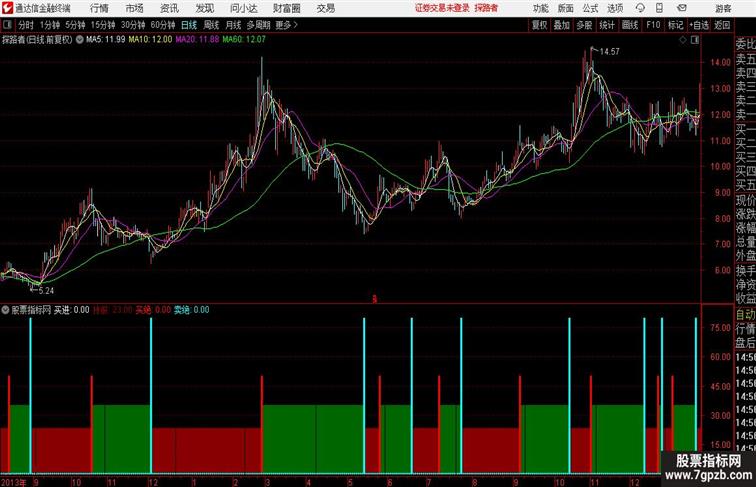The image size is (756, 487).
Task: Click the 返回 back button
Action: tap(722, 25)
